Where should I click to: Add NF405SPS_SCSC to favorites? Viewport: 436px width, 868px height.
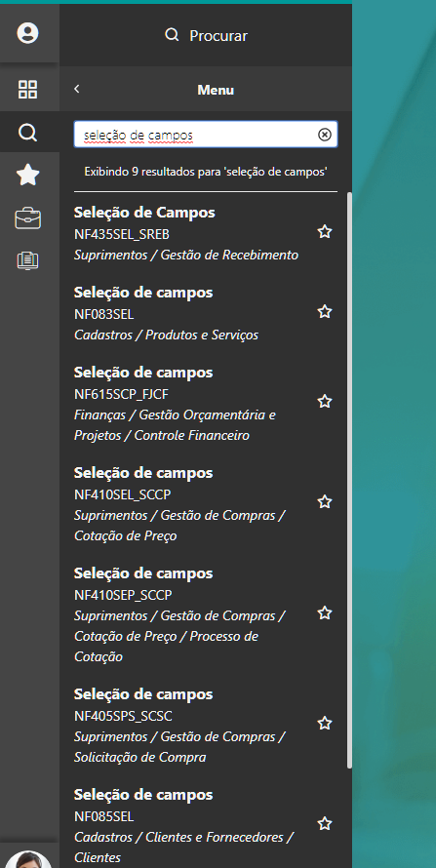324,724
